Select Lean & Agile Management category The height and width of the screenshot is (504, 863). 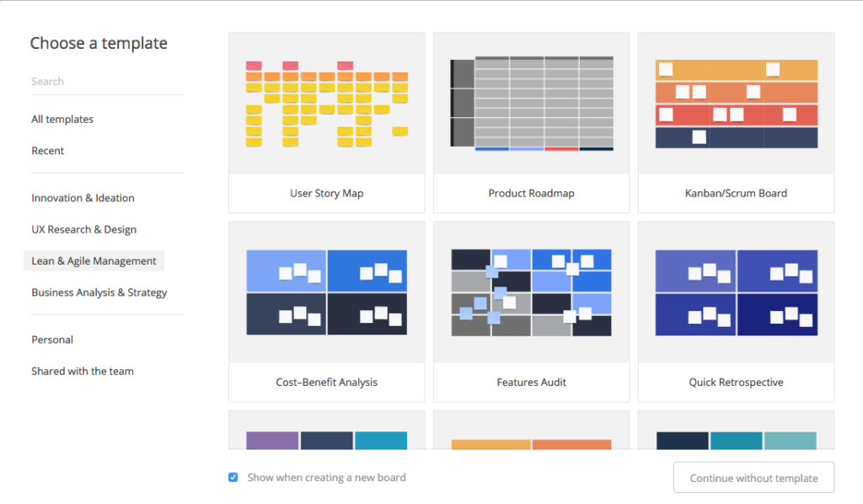point(94,260)
